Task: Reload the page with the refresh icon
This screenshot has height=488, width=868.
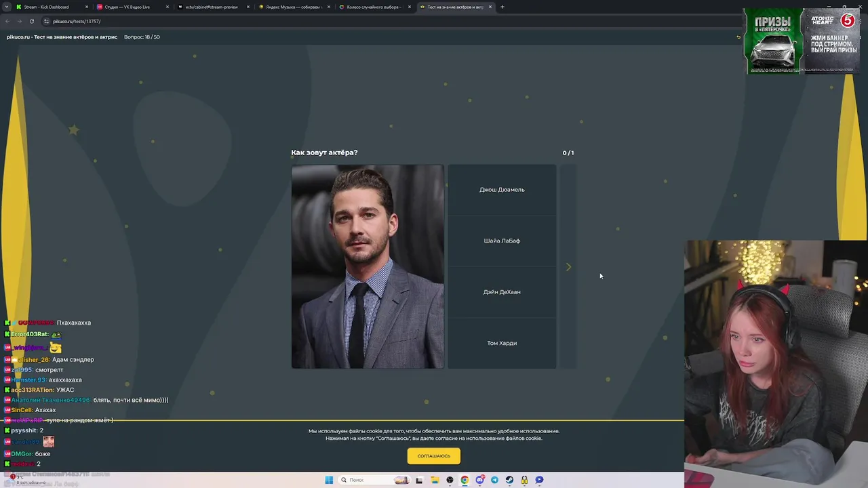Action: 32,21
